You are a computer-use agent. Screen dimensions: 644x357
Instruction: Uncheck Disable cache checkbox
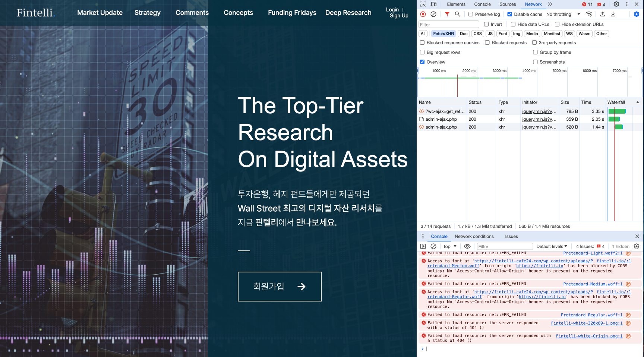click(509, 14)
